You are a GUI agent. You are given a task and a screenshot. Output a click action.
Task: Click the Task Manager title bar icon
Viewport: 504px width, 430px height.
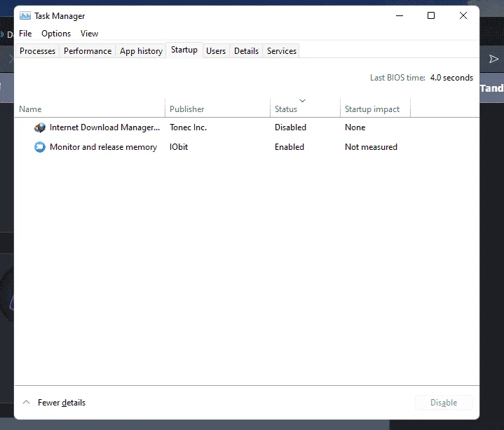pyautogui.click(x=25, y=15)
